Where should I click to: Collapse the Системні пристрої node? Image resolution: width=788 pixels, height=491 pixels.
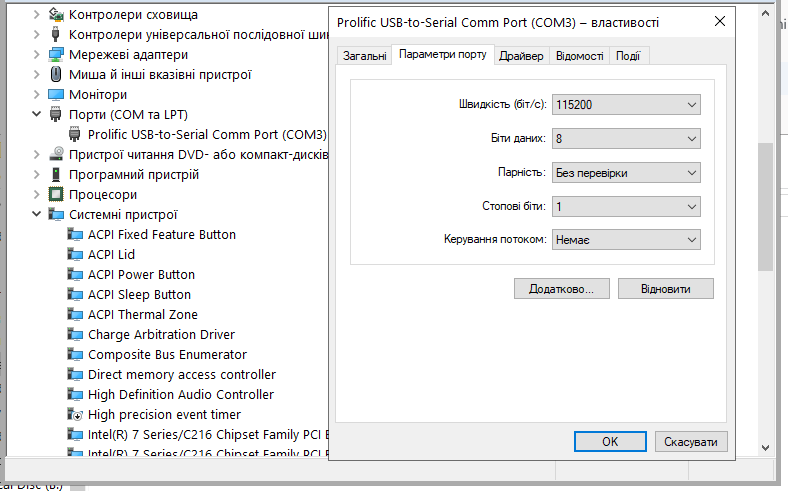(x=36, y=214)
